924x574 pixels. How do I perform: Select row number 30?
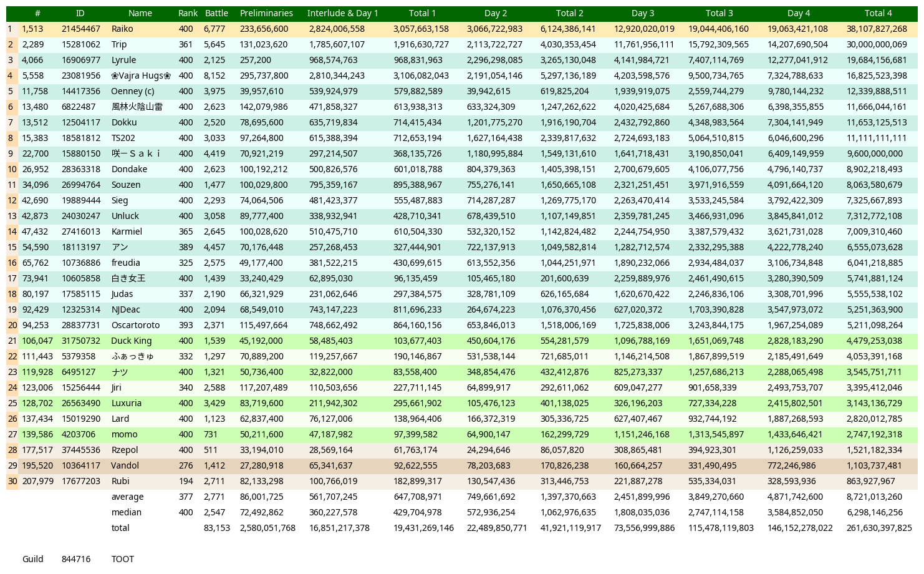(12, 481)
